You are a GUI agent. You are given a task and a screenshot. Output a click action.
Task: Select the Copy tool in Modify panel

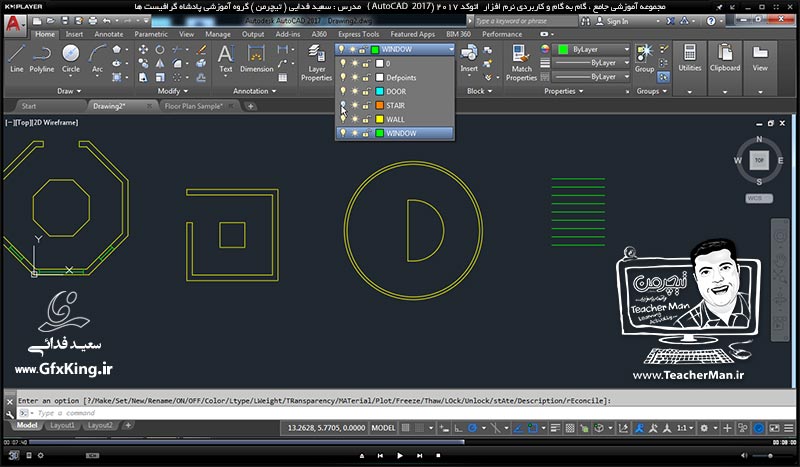pos(143,63)
